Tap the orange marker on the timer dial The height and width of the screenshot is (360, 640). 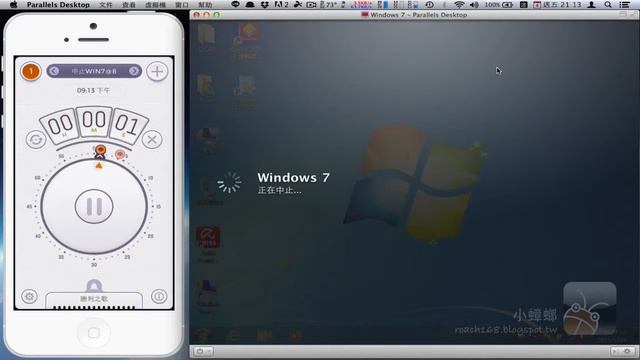coord(100,150)
